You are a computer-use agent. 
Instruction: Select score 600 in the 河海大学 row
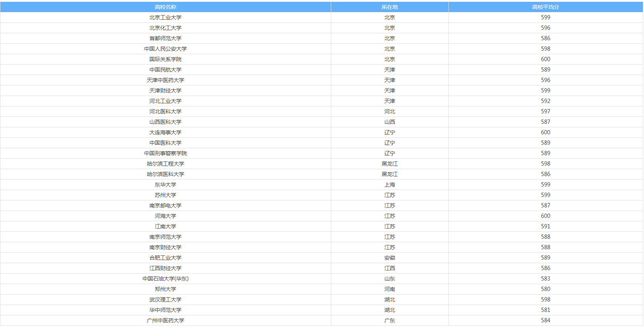tap(545, 216)
